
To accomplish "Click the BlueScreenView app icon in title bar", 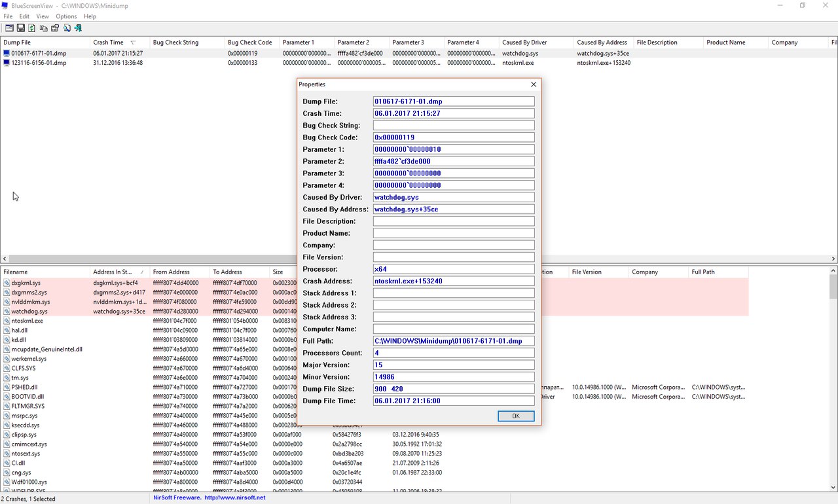I will [x=5, y=5].
